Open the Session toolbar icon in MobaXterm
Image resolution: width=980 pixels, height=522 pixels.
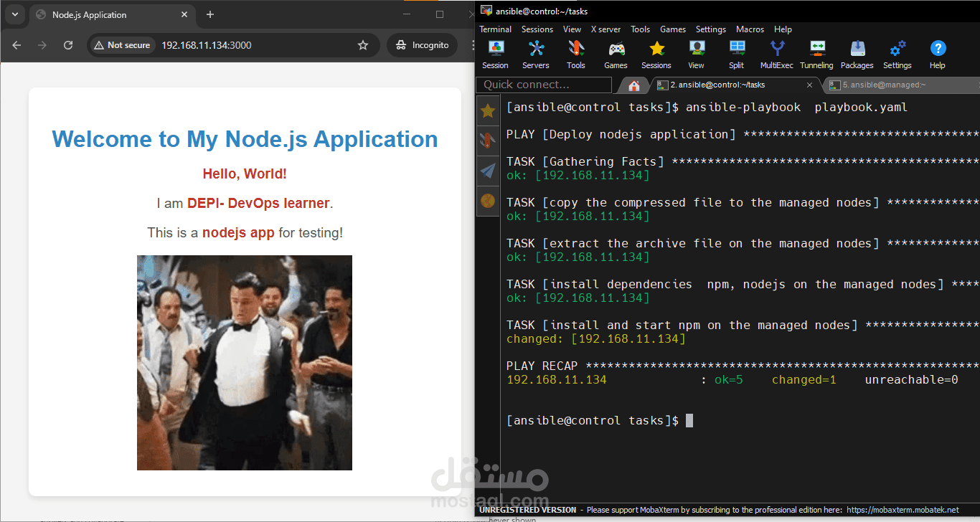(x=495, y=54)
